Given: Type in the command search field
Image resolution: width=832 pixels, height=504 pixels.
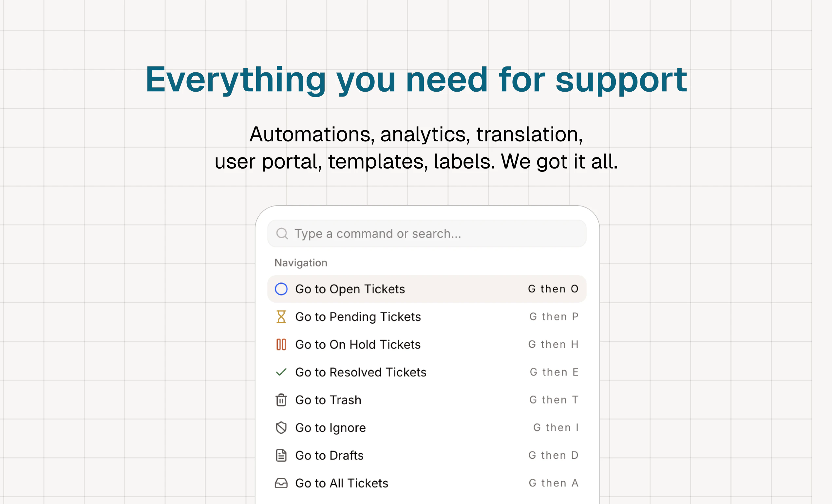Looking at the screenshot, I should (432, 233).
